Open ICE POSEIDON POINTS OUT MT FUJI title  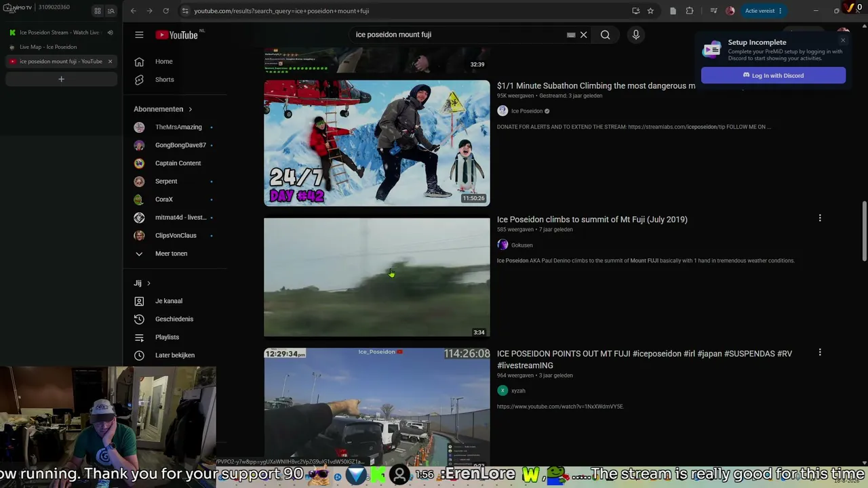pyautogui.click(x=644, y=359)
